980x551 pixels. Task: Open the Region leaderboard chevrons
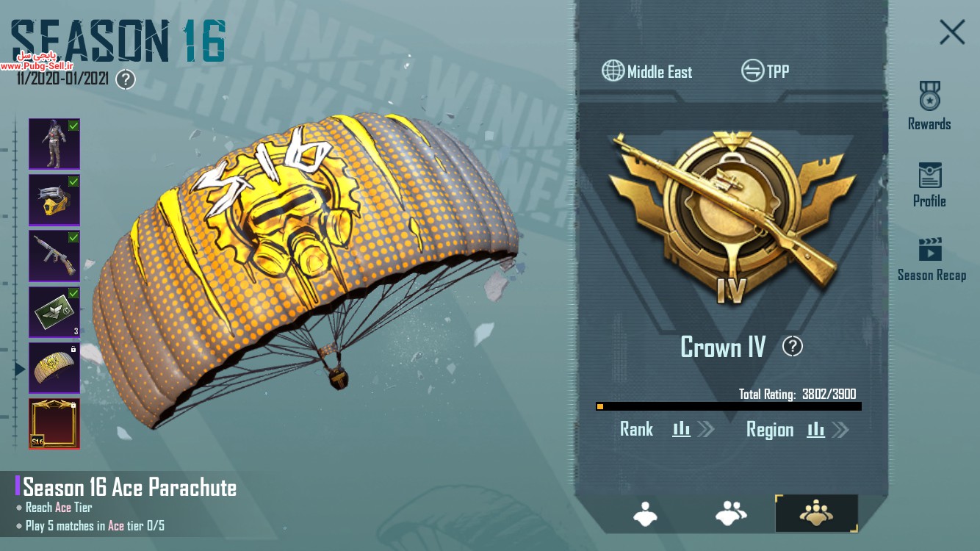[x=840, y=429]
